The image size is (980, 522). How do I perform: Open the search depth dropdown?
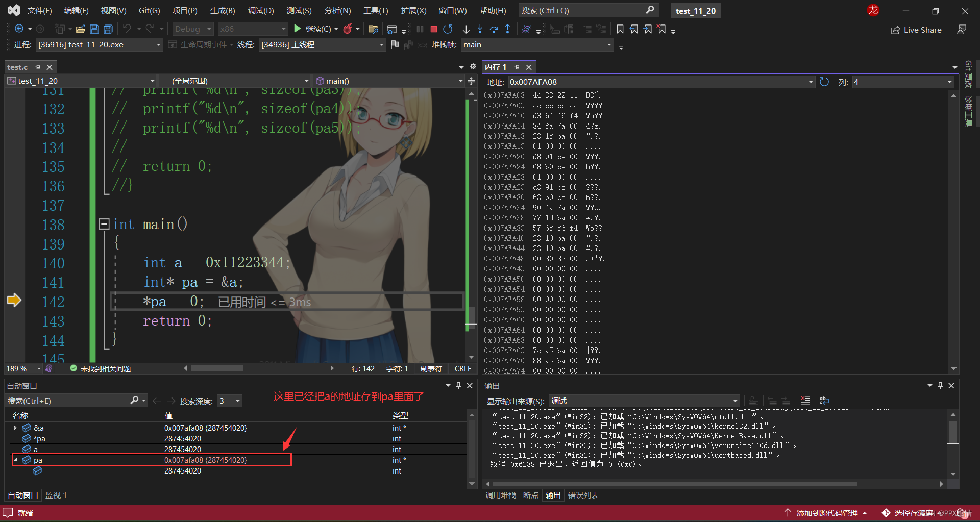point(230,401)
